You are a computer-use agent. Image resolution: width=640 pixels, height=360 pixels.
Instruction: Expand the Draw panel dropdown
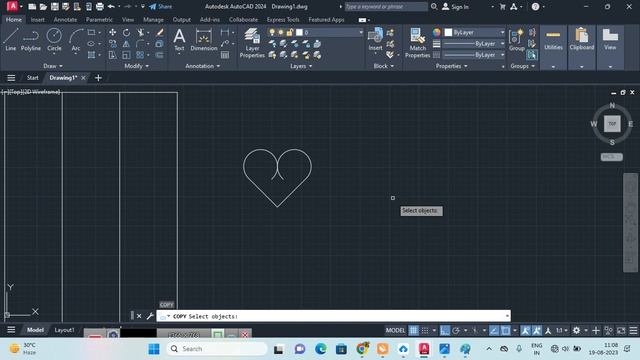click(x=53, y=66)
